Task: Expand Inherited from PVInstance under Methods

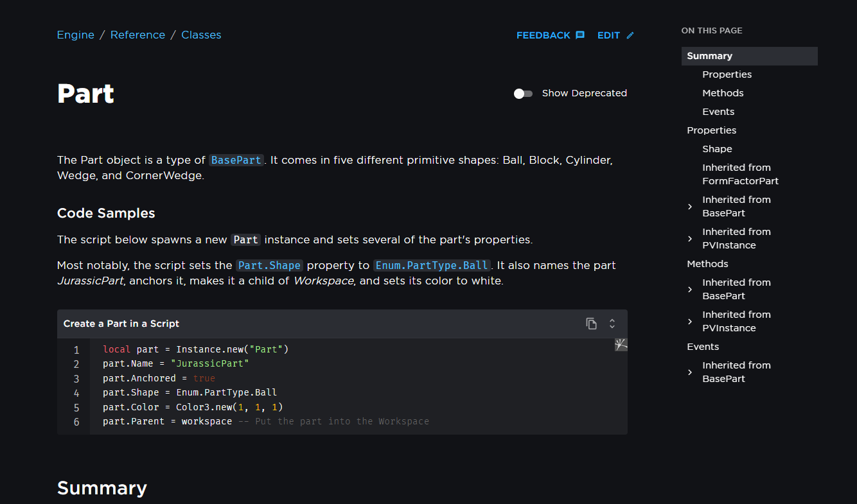Action: [x=690, y=322]
